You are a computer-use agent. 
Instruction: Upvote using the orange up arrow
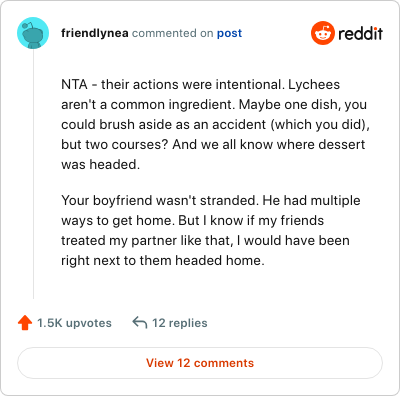tap(25, 323)
